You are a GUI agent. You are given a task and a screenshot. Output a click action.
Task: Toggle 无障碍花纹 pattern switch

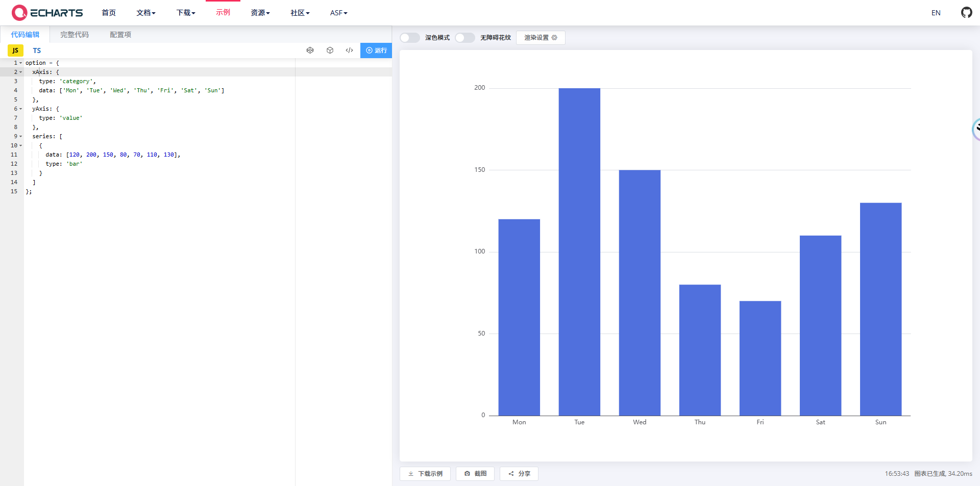pos(464,38)
